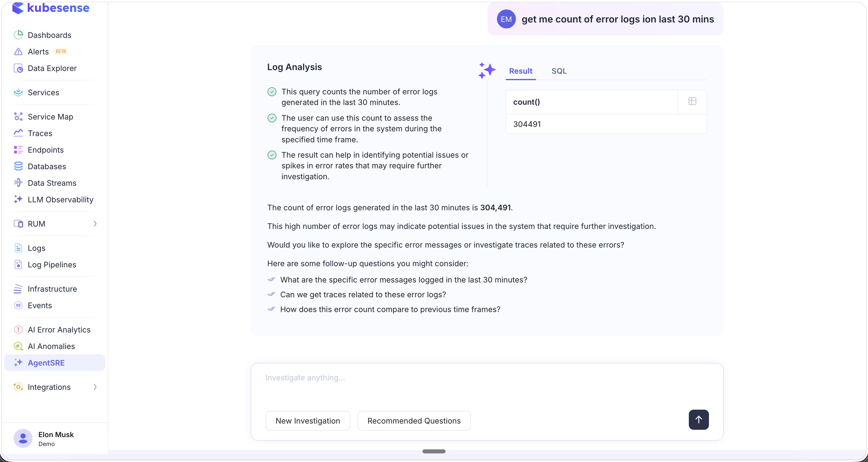868x462 pixels.
Task: Open Recommended Questions
Action: pyautogui.click(x=414, y=421)
